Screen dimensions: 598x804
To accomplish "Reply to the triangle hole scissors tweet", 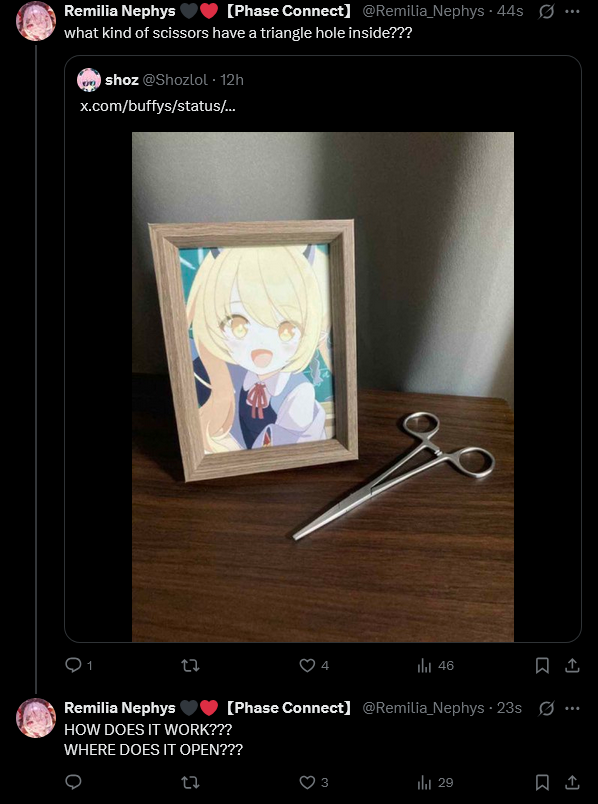I will (73, 666).
